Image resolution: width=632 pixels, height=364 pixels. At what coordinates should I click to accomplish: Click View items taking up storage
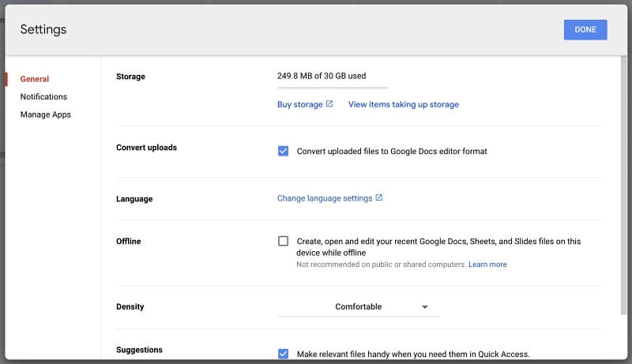(x=404, y=104)
